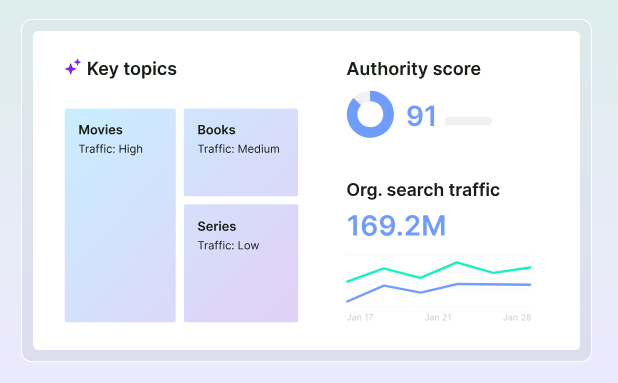Click the 'Traffic: High' text

click(110, 149)
